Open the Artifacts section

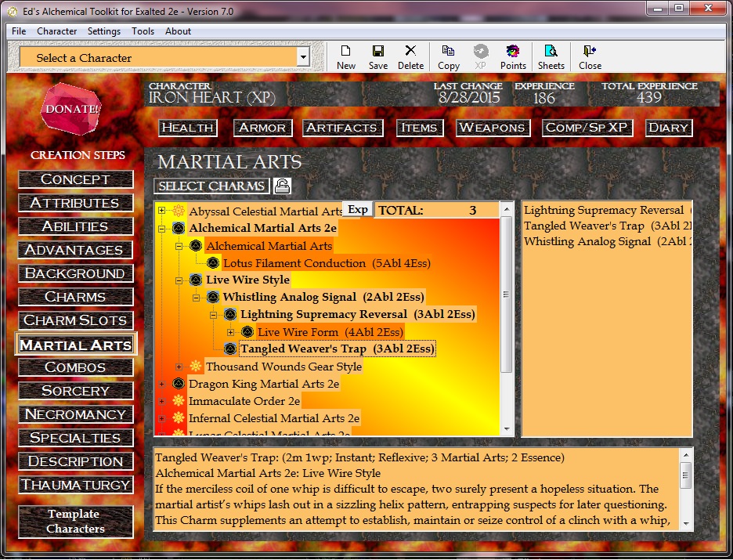tap(342, 128)
